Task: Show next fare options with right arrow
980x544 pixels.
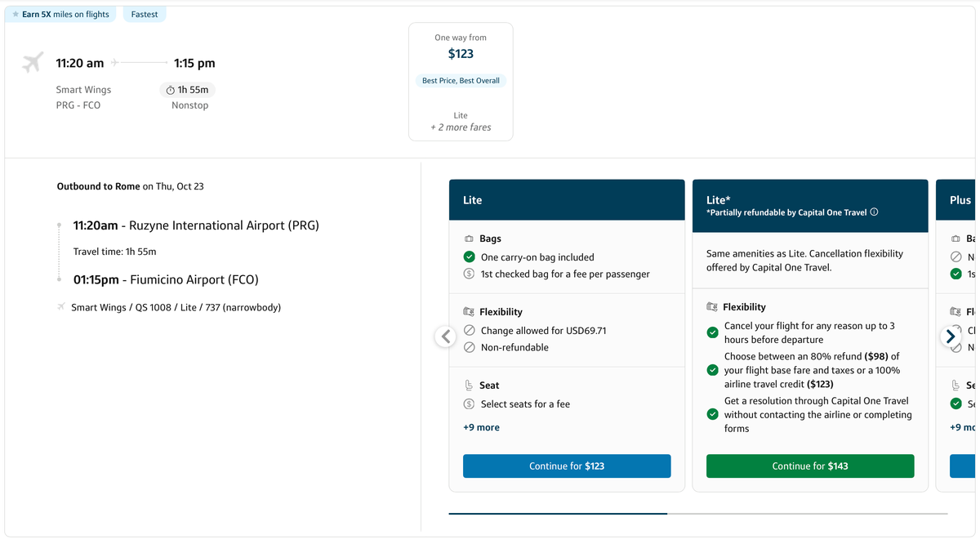Action: pos(950,337)
